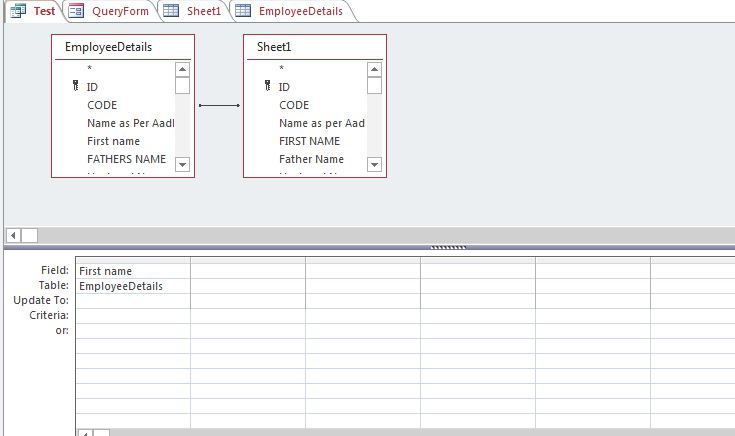This screenshot has height=436, width=735.
Task: Click scroll down arrow in EmployeeDetails list
Action: point(182,165)
